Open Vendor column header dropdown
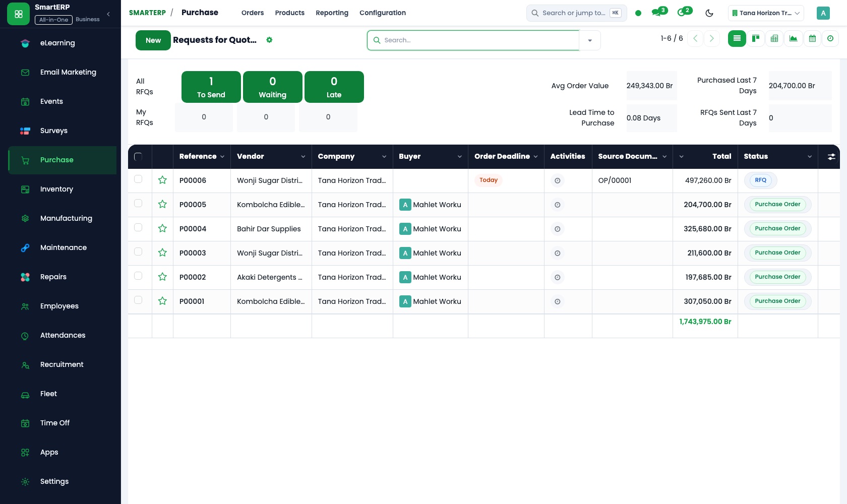The width and height of the screenshot is (847, 504). pos(303,157)
